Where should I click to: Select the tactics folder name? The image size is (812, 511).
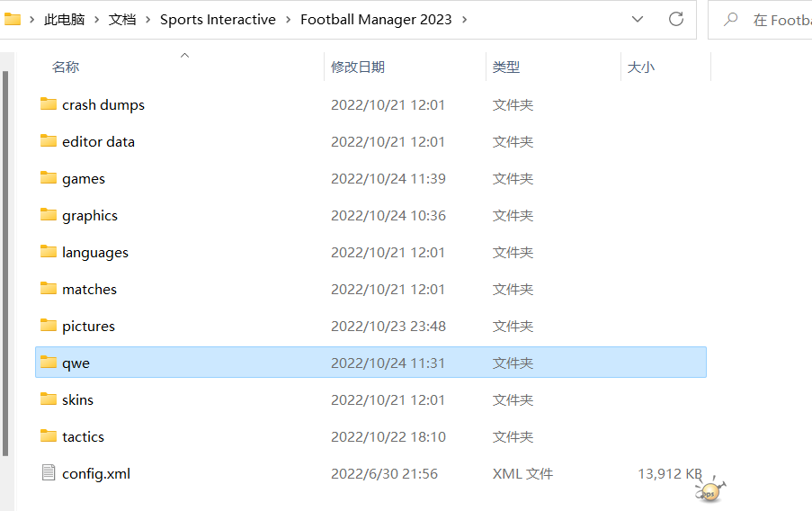[x=83, y=437]
